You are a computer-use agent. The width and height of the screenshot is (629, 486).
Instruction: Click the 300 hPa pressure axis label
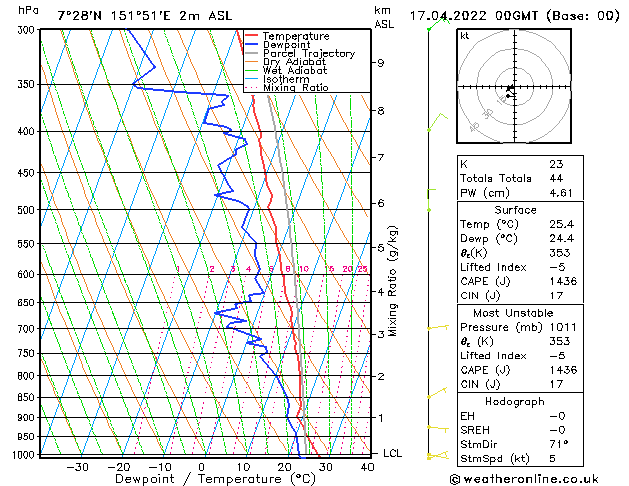click(x=26, y=30)
